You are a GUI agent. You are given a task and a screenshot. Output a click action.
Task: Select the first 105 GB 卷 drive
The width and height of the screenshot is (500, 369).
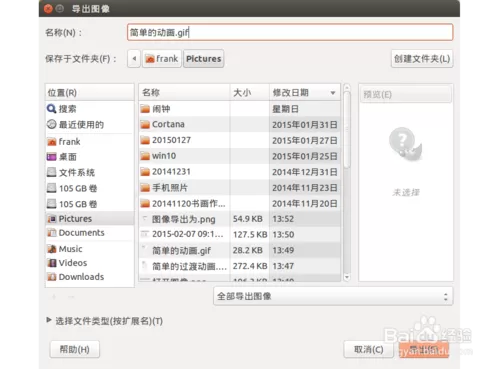(89, 188)
